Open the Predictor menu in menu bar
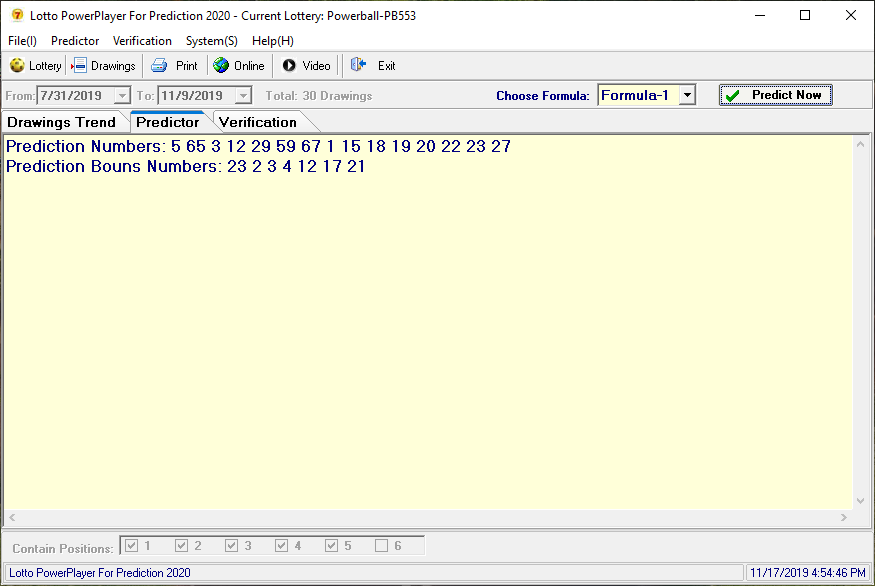Image resolution: width=875 pixels, height=586 pixels. (75, 41)
